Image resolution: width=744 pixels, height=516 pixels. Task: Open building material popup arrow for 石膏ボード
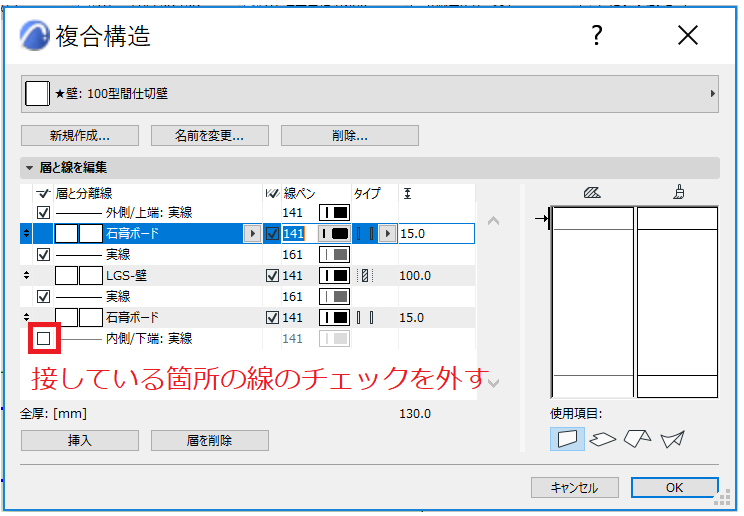click(x=252, y=234)
